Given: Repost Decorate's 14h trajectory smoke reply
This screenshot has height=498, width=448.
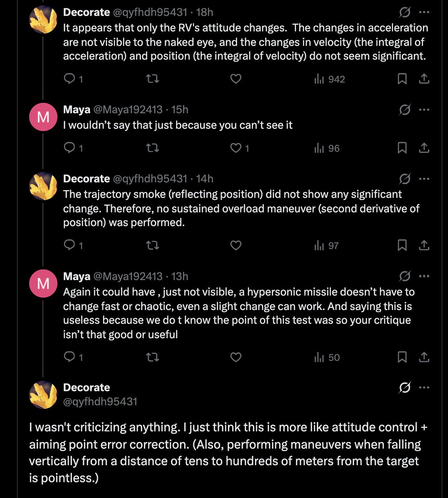Looking at the screenshot, I should click(x=153, y=245).
